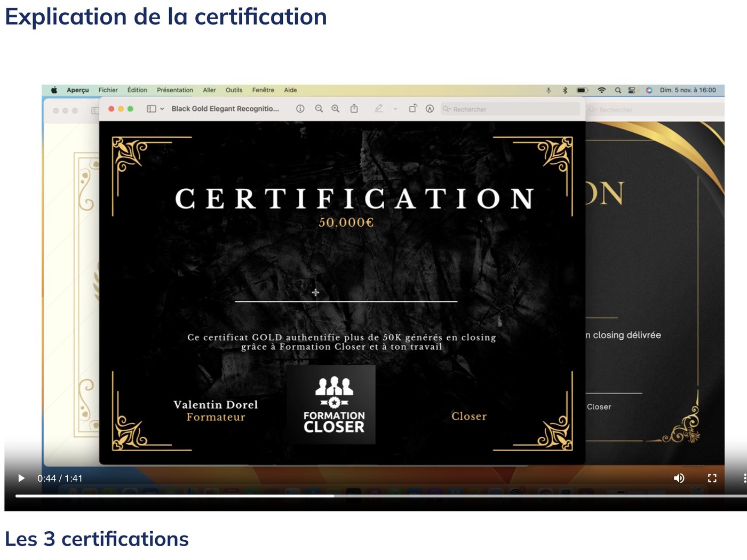Expand the highlight color dropdown arrow
Viewport: 747px width, 560px height.
tap(395, 109)
